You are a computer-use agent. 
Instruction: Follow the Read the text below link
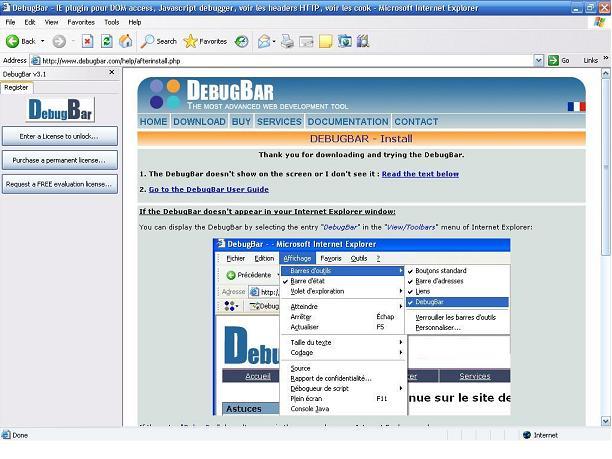(x=420, y=174)
